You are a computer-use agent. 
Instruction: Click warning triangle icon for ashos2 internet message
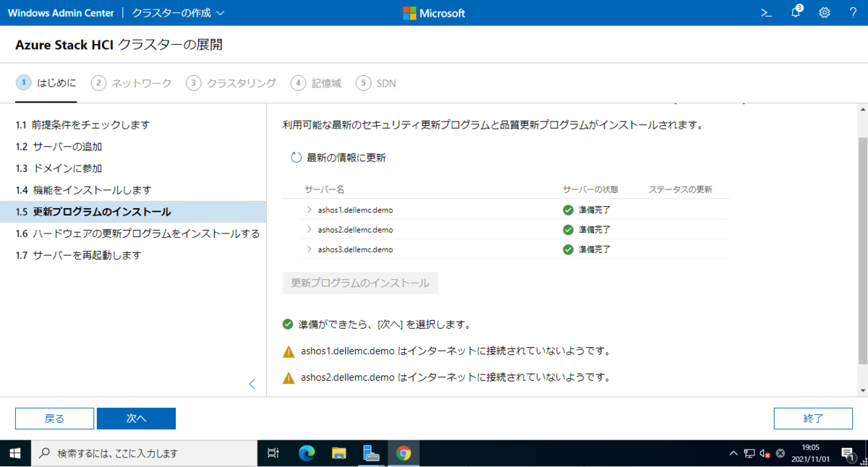click(x=289, y=377)
